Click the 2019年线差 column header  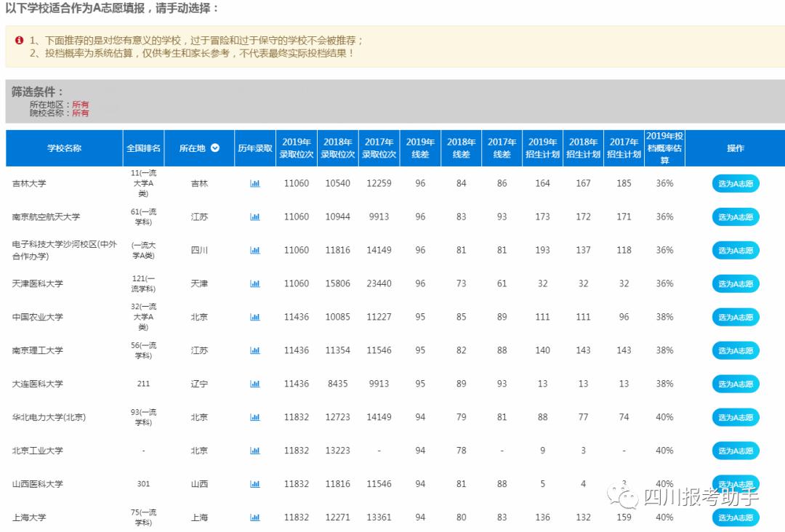[x=420, y=148]
